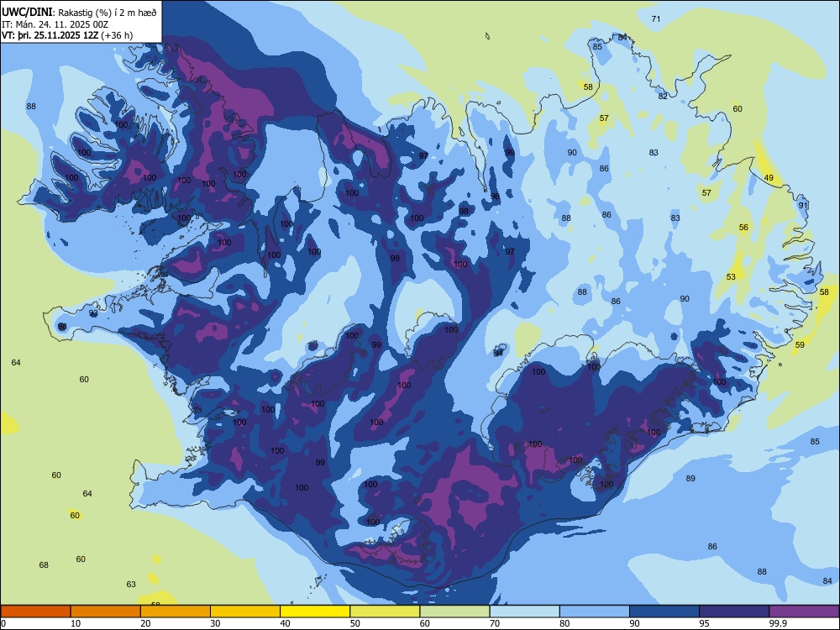The image size is (840, 630).
Task: Select the light blue 80–90 legend swatch
Action: pyautogui.click(x=595, y=612)
